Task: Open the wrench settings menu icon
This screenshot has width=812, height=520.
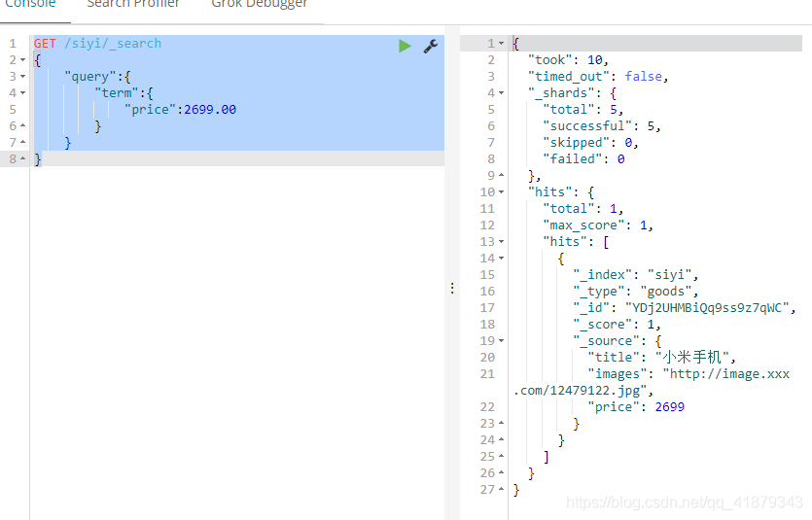Action: [431, 46]
